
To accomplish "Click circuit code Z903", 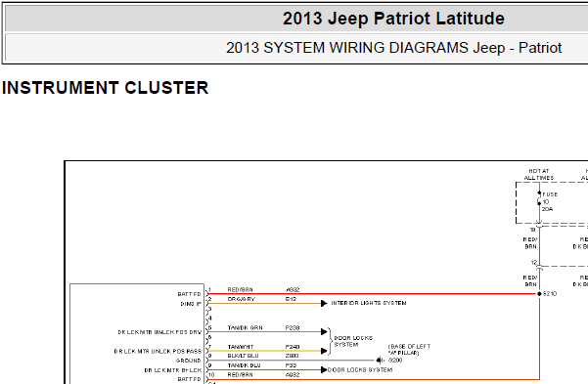I will click(293, 356).
